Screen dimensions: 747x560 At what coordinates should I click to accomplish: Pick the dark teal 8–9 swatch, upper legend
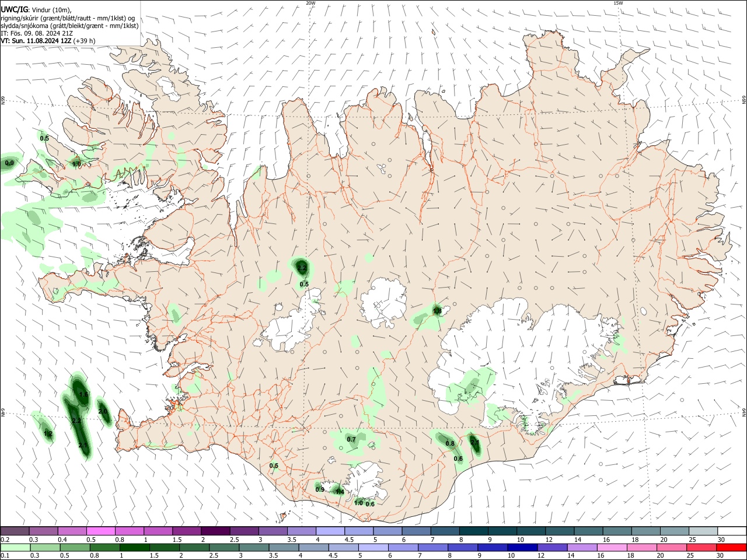(474, 531)
